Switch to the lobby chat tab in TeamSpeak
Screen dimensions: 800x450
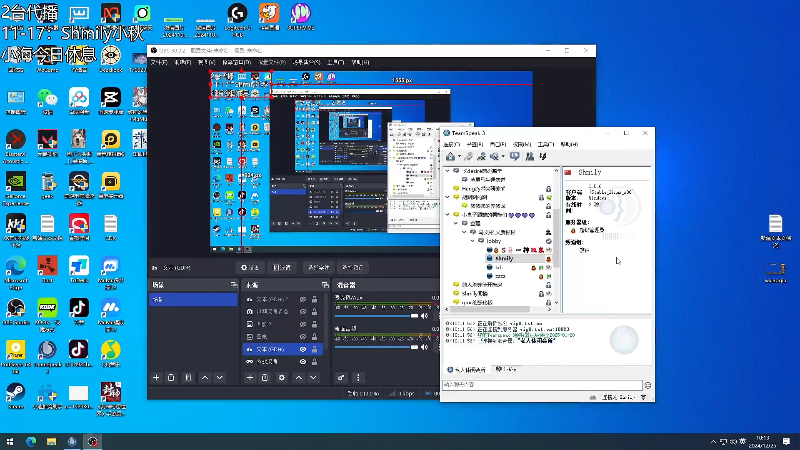click(506, 369)
